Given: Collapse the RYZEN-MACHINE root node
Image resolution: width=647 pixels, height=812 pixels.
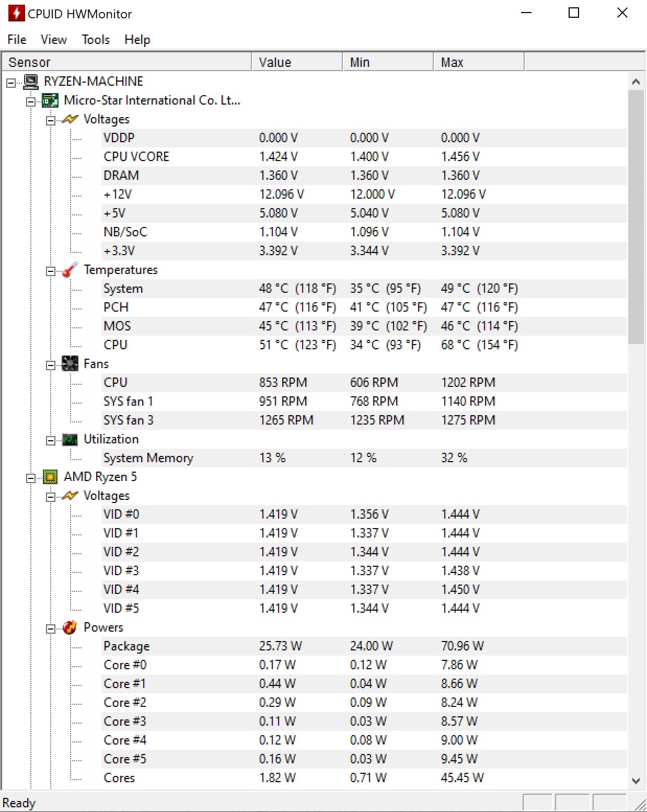Looking at the screenshot, I should click(11, 83).
